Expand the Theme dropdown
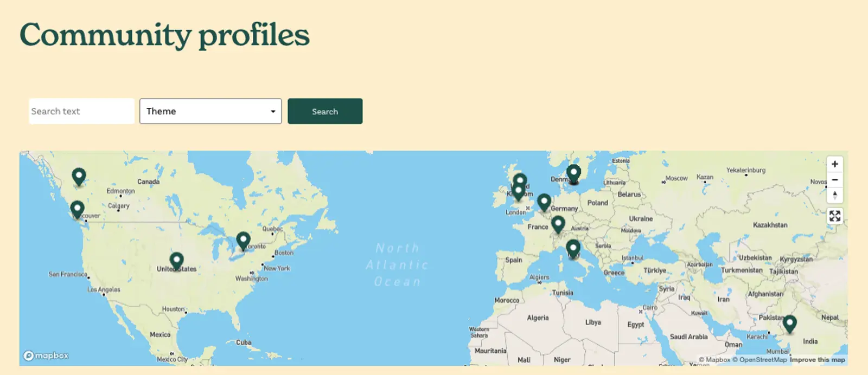This screenshot has width=868, height=375. pyautogui.click(x=210, y=111)
